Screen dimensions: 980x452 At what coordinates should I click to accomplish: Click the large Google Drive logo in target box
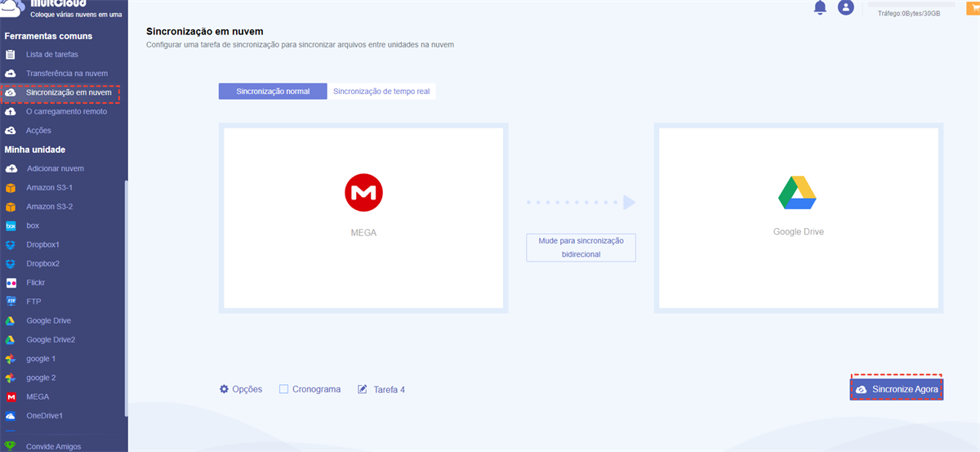798,193
